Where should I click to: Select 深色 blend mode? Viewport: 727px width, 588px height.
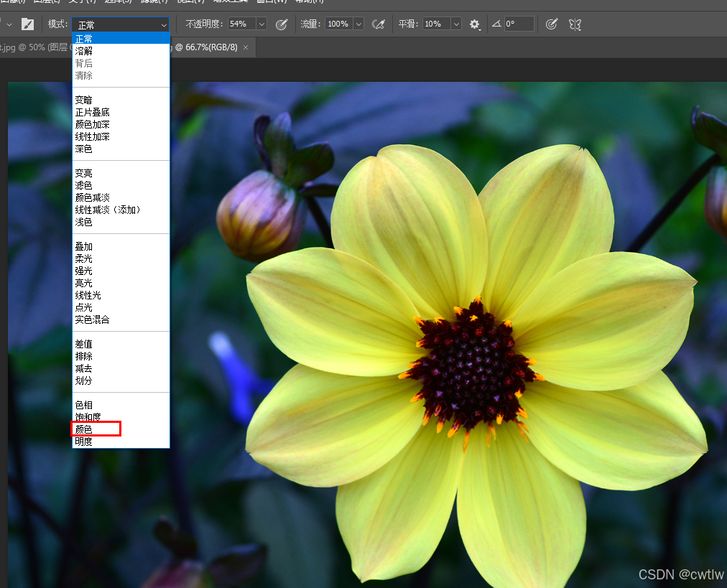[x=121, y=149]
